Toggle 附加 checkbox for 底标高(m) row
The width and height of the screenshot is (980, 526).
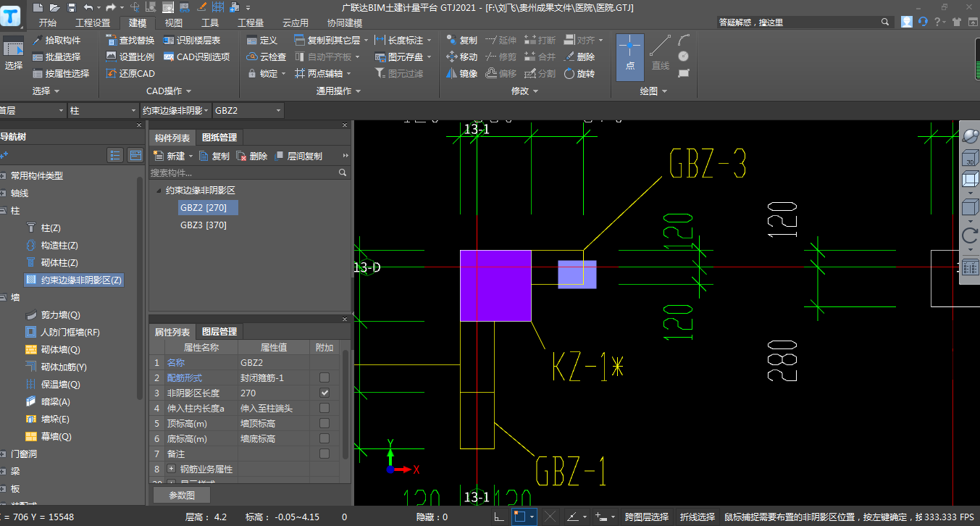click(x=324, y=438)
